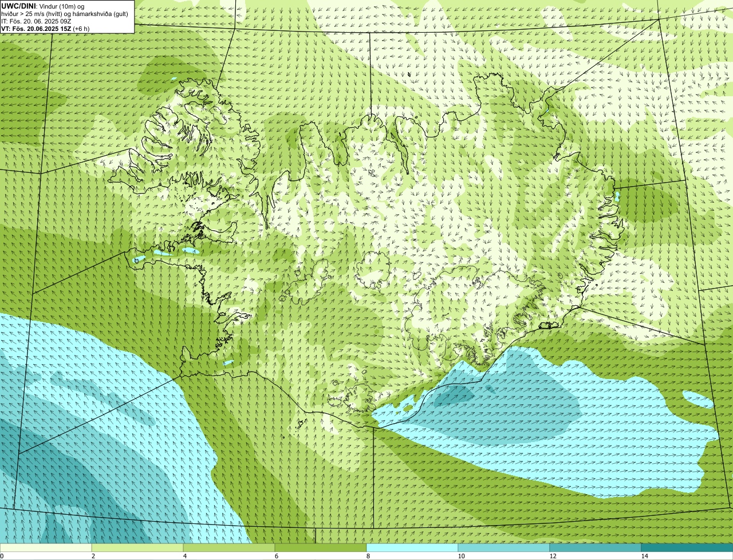The image size is (733, 560).
Task: Click the 'UWC/DINI: Vindur (10m) og' title line
Action: (43, 6)
